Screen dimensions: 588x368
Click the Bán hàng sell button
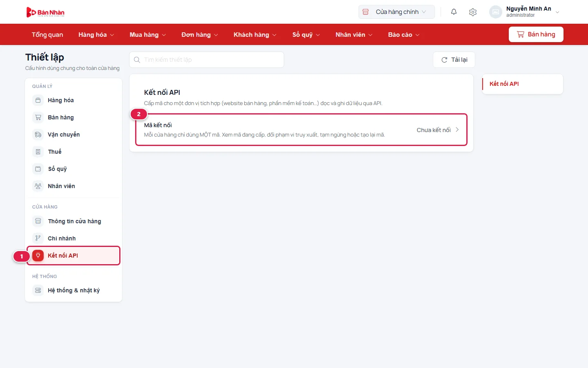(x=536, y=34)
